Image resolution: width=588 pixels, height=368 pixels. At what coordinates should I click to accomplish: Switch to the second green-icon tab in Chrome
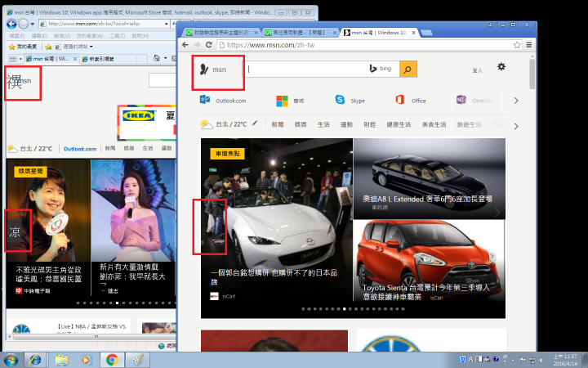click(x=298, y=33)
